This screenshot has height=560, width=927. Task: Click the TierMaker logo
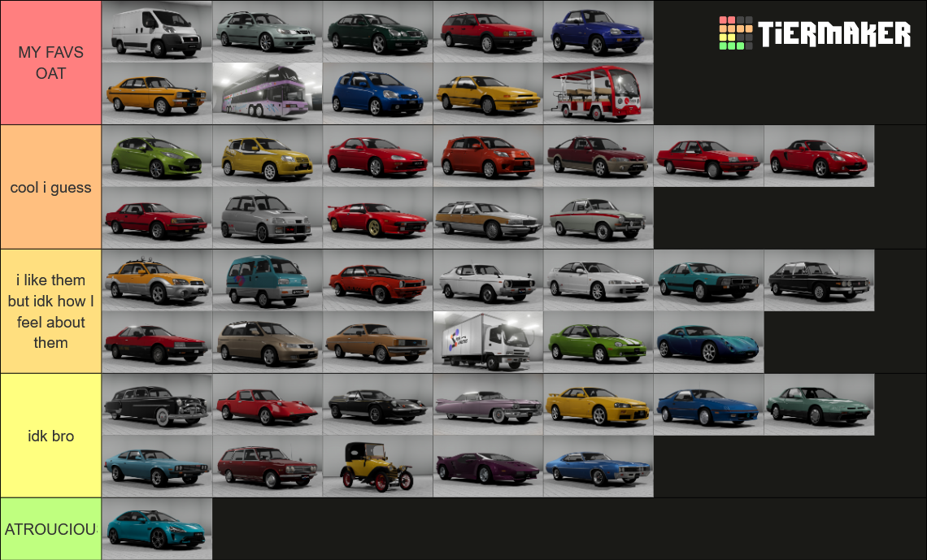point(815,33)
